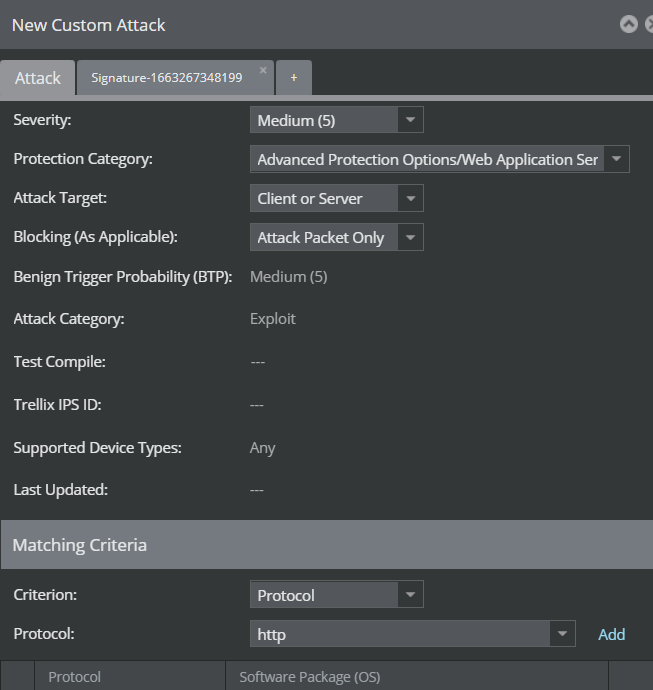Switch to the Attack tab
Screen dimensions: 653x690
coord(38,78)
